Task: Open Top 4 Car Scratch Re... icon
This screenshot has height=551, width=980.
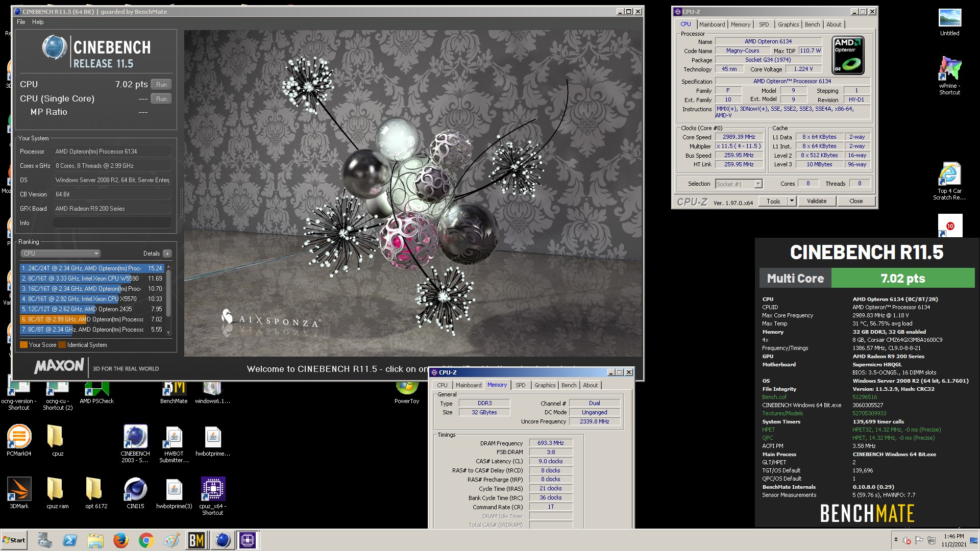Action: 949,182
